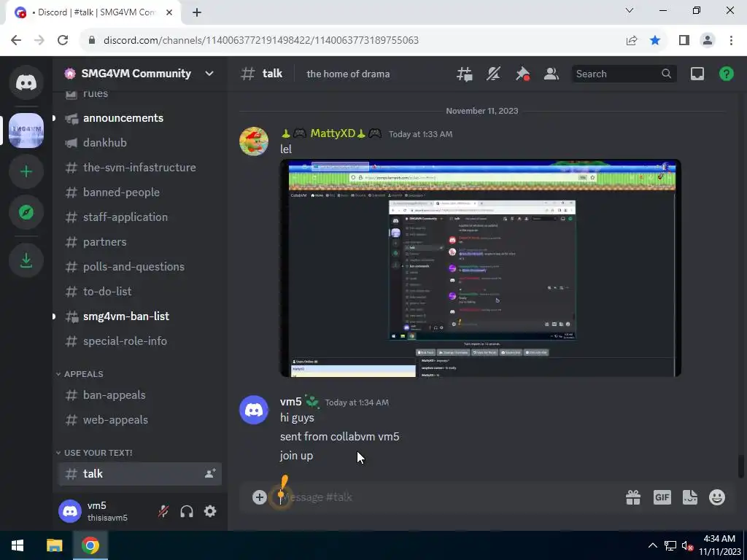747x560 pixels.
Task: Bookmark star icon in address bar
Action: [x=655, y=41]
